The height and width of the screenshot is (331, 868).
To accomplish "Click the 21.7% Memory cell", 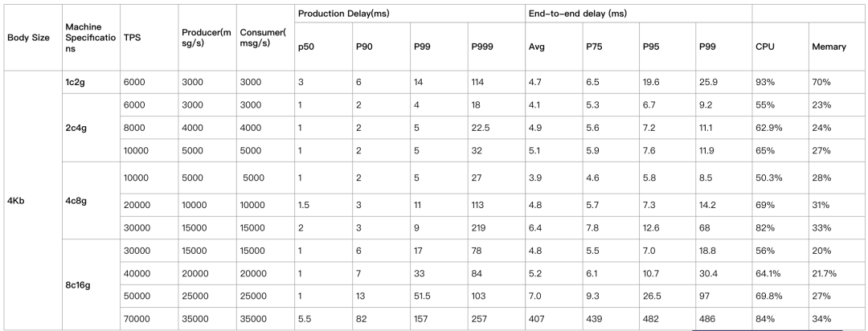I will 837,273.
